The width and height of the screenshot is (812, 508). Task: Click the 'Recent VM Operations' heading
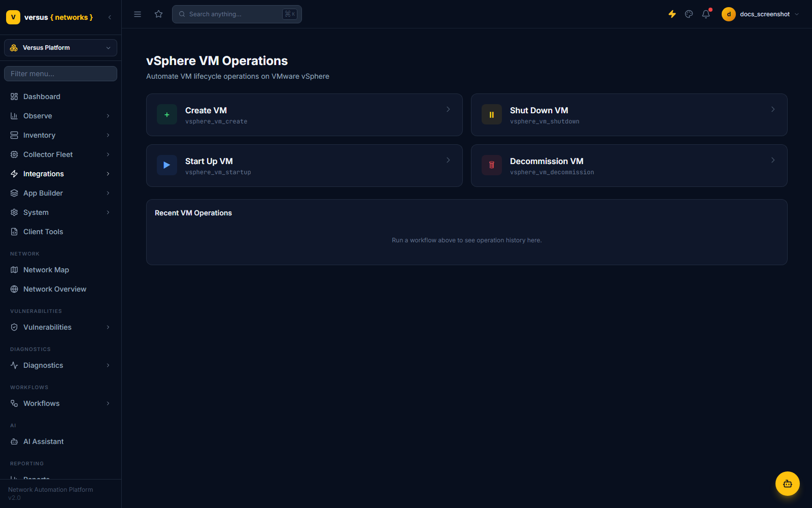[x=193, y=213]
